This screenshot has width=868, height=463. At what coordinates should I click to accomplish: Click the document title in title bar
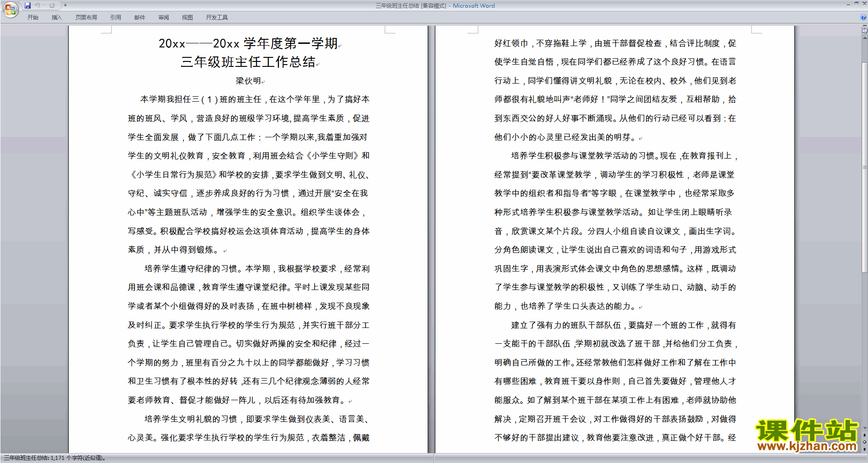[x=435, y=6]
